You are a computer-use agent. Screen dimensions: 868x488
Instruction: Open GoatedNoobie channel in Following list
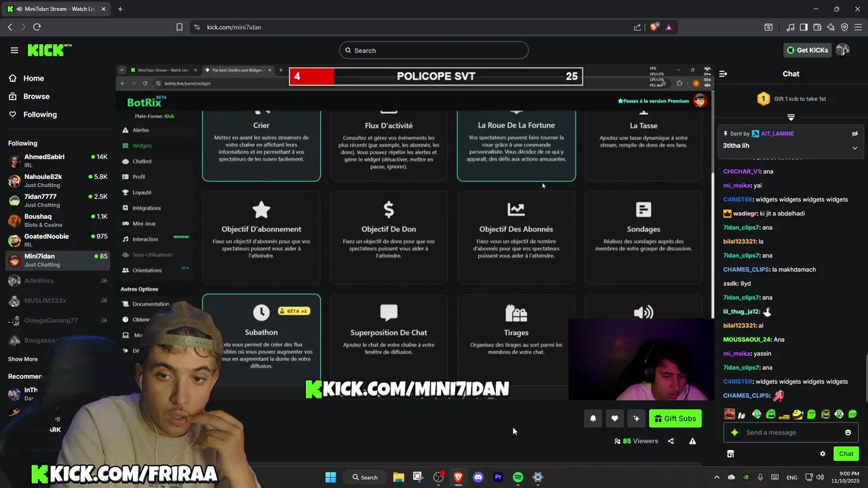[x=58, y=240]
